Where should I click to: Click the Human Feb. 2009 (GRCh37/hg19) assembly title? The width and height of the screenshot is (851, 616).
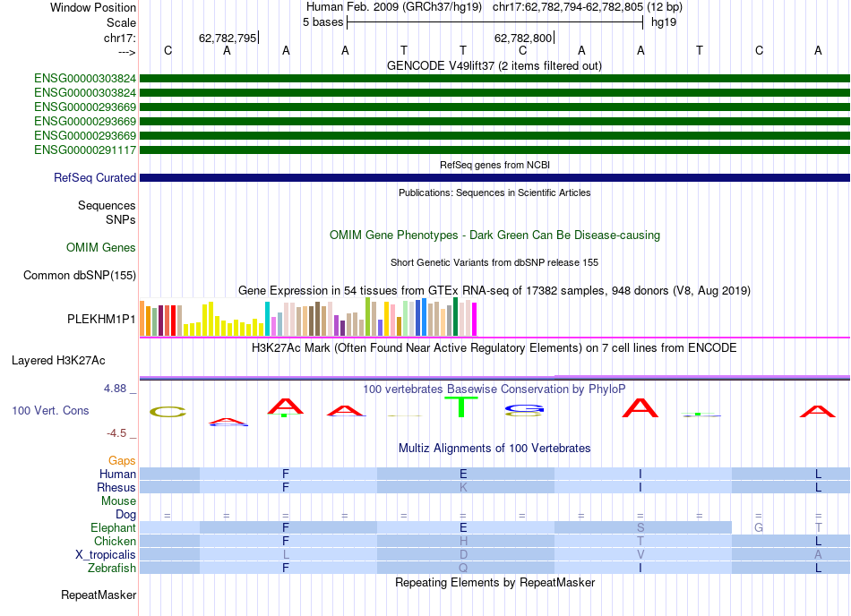pos(394,7)
